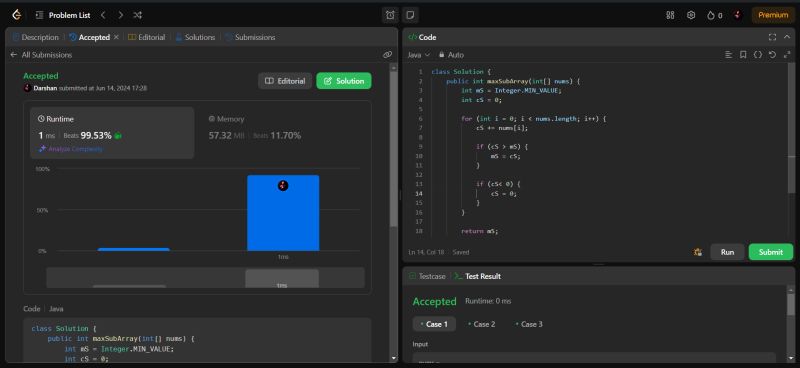Image resolution: width=800 pixels, height=368 pixels.
Task: Click the test result panel scrollbar
Action: 790,305
